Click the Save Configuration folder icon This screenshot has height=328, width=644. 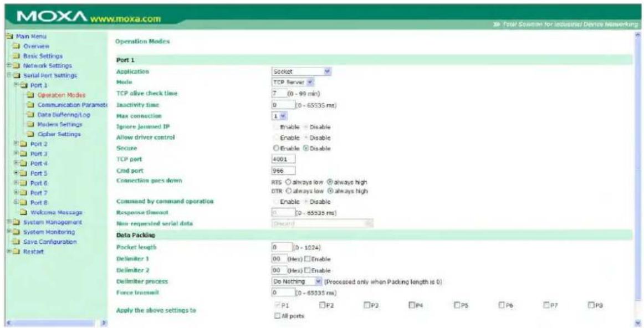17,242
